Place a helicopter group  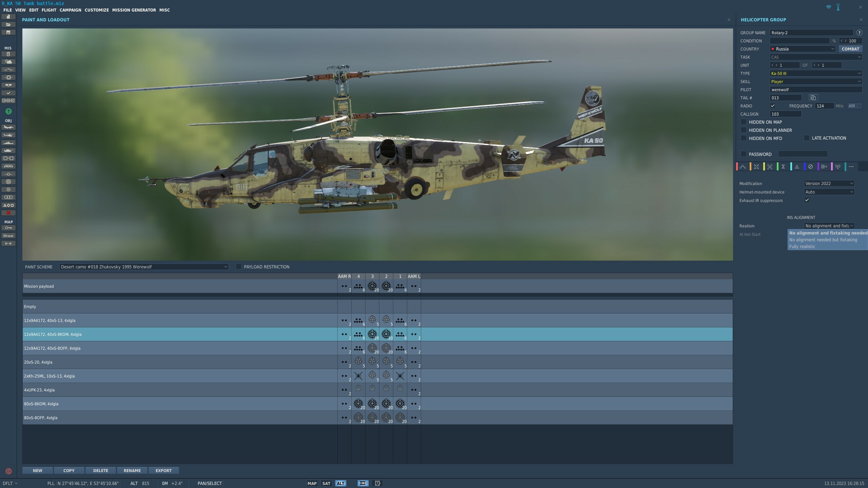8,135
